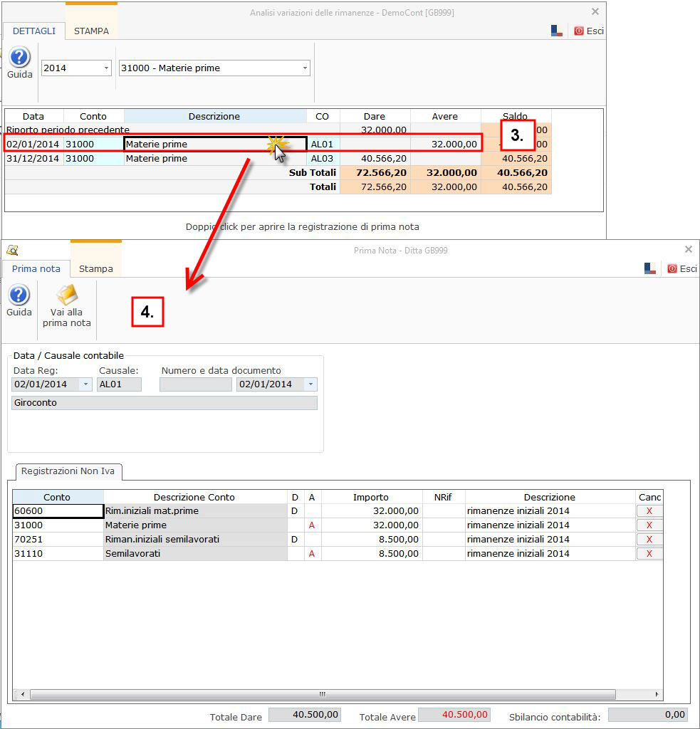Screen dimensions: 700x729
Task: Open document date dropdown showing 02/01/2014
Action: point(311,384)
